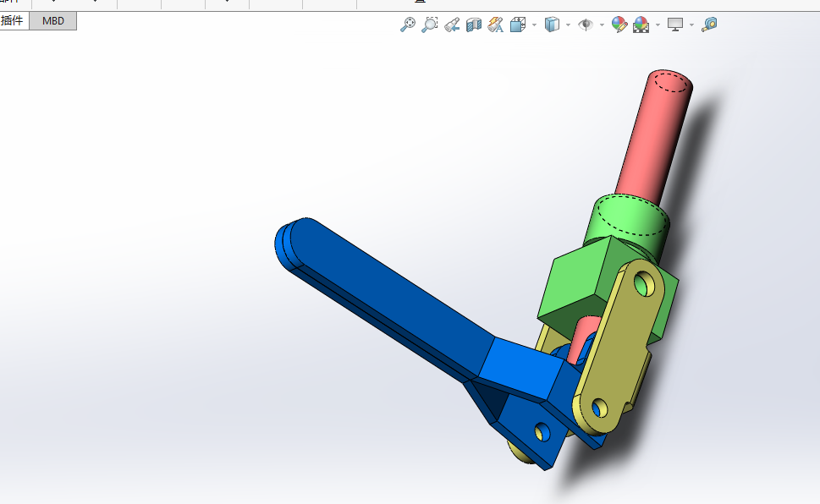
Task: Open the Dynamic Annotation Views icon
Action: click(495, 25)
